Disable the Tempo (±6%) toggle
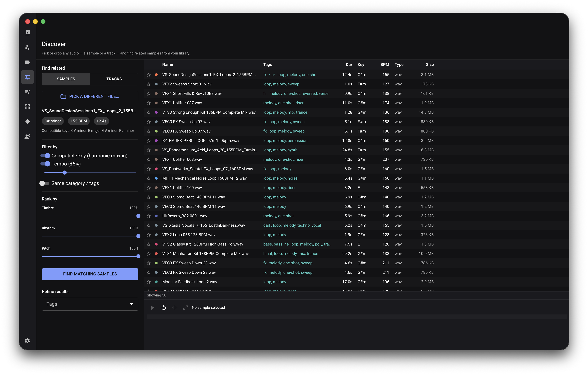588x375 pixels. tap(45, 164)
